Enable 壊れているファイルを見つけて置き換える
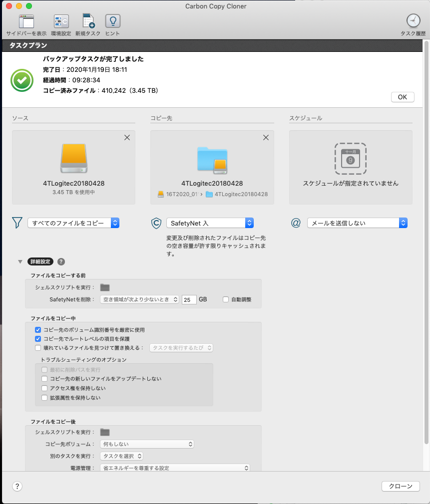Image resolution: width=430 pixels, height=504 pixels. [x=38, y=348]
